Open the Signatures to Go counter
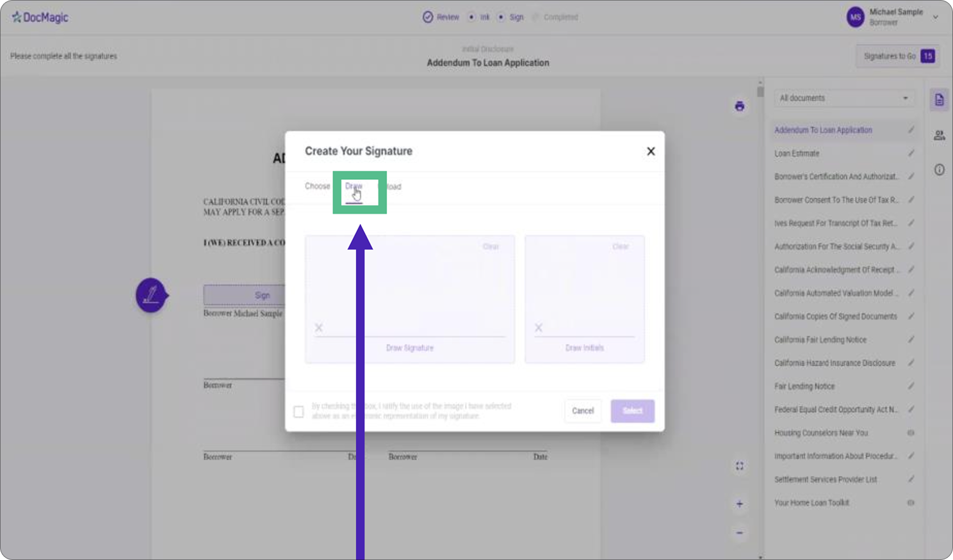This screenshot has height=560, width=953. [897, 56]
